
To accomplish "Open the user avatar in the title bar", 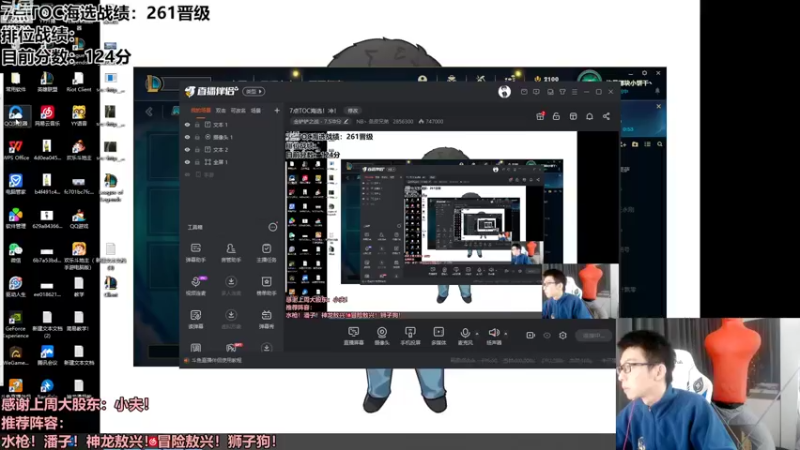I will point(504,91).
